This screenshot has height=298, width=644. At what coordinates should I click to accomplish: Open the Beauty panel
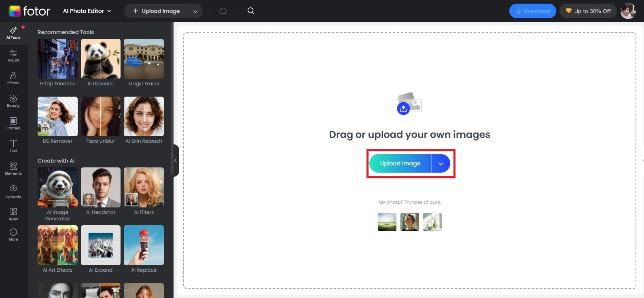pos(13,101)
